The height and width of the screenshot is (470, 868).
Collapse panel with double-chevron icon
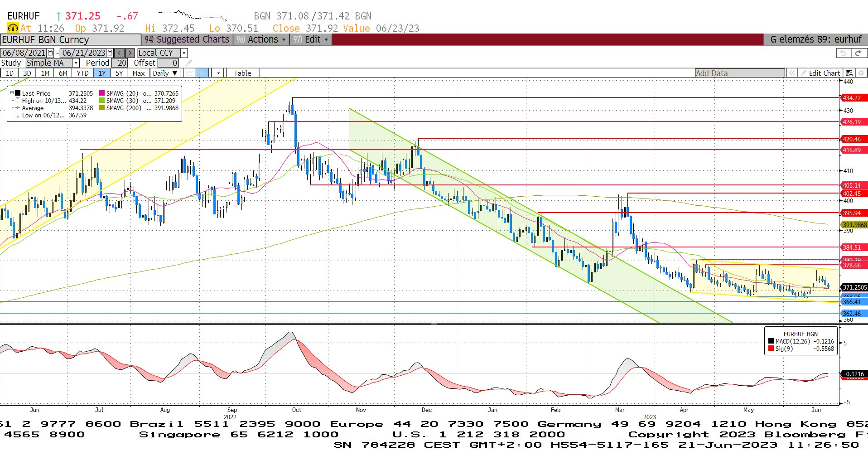click(x=791, y=73)
